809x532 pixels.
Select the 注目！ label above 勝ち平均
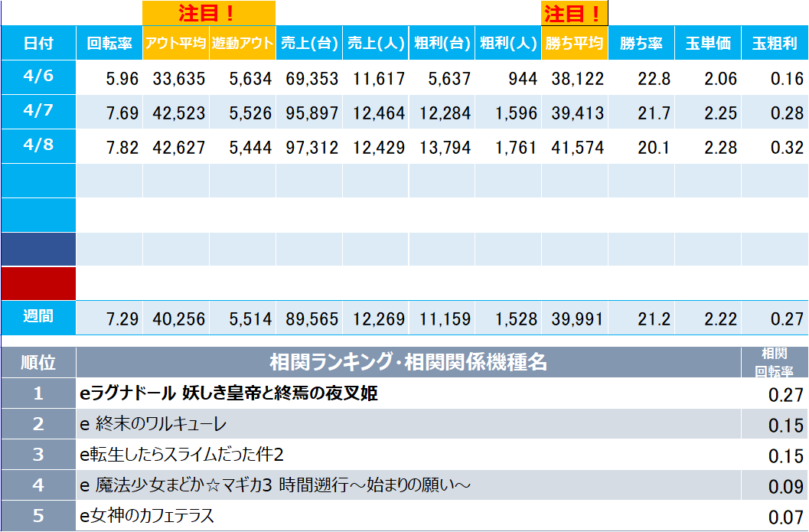coord(574,13)
